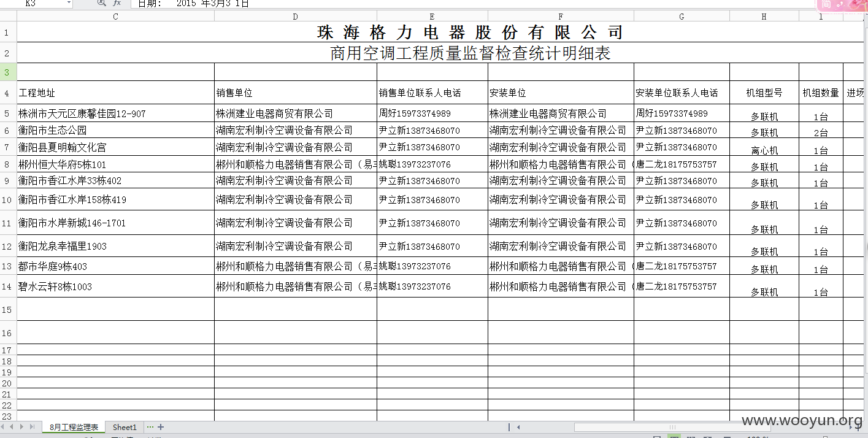Select cell 衡阳龙泉幸福里1903

pos(115,246)
